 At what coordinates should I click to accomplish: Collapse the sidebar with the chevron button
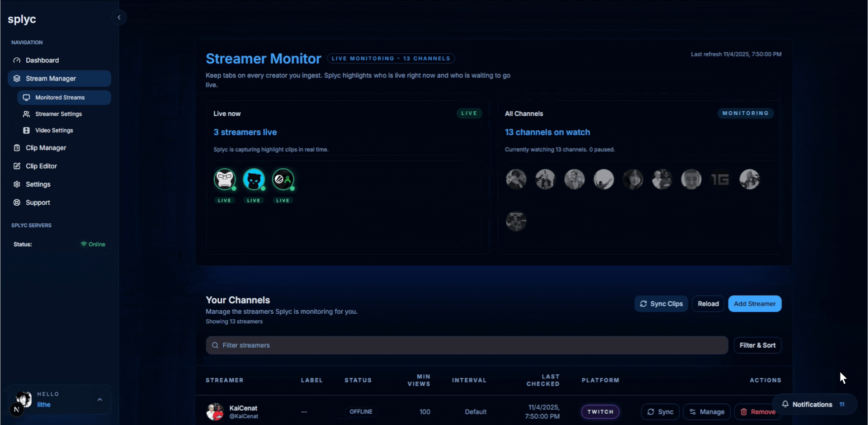(x=119, y=17)
